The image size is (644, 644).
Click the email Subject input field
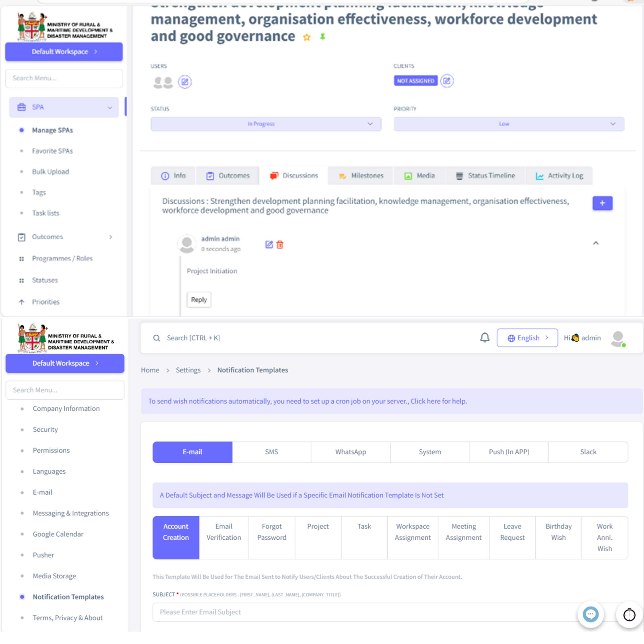(390, 612)
